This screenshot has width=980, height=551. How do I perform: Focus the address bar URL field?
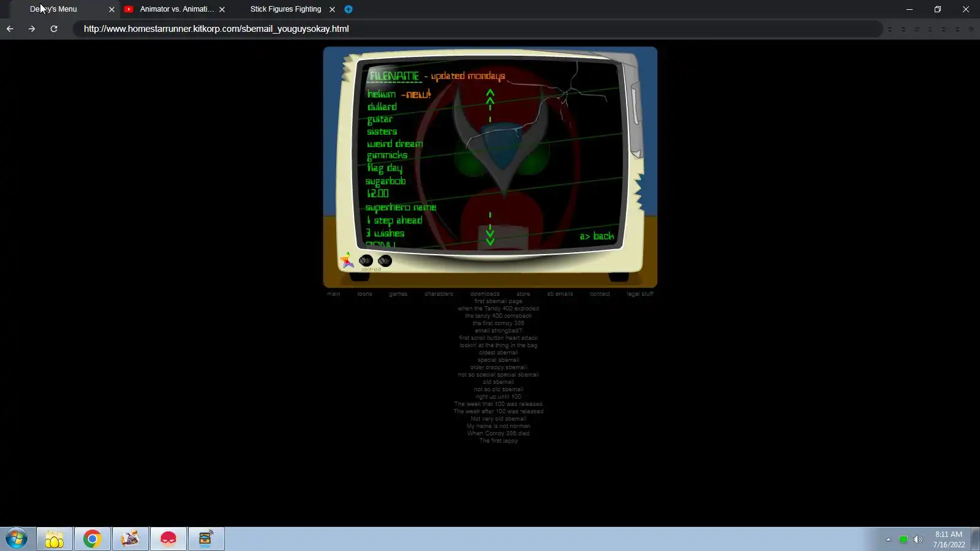[x=478, y=29]
